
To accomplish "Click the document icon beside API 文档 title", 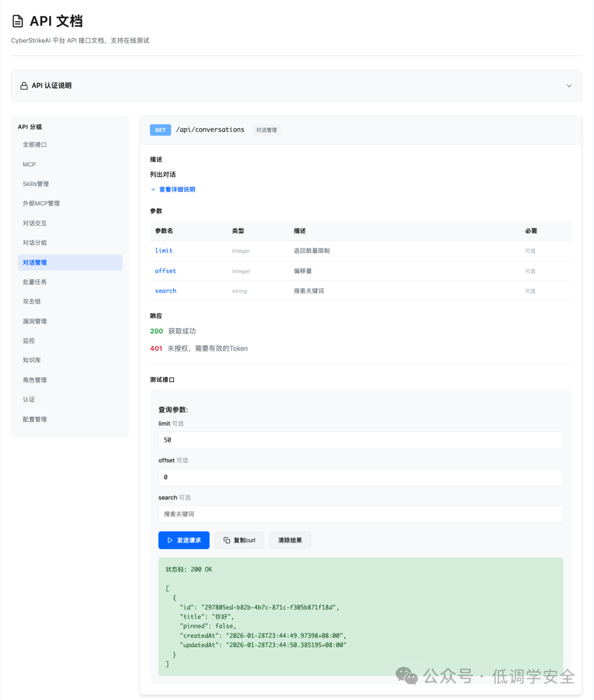I will click(18, 21).
